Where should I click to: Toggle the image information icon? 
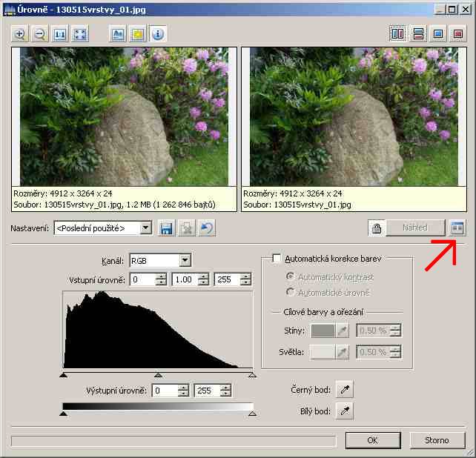pos(158,34)
